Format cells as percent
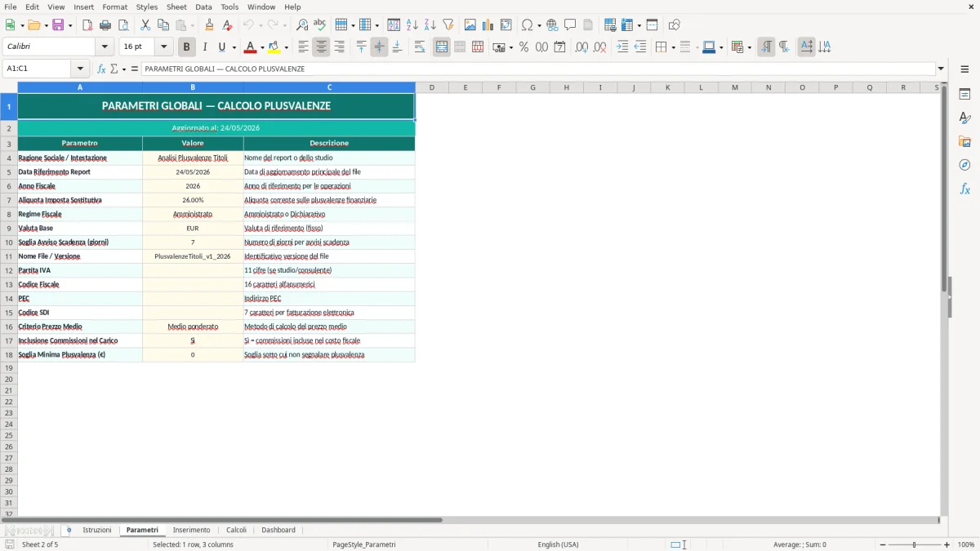980x551 pixels. pyautogui.click(x=523, y=47)
